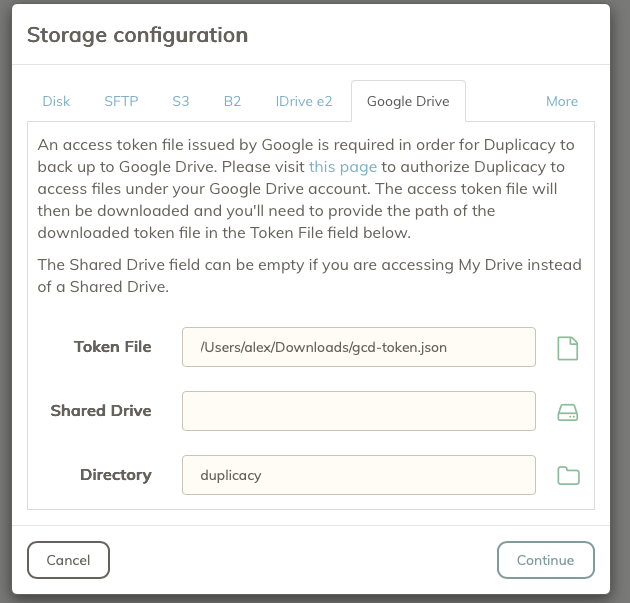Switch to the IDrive e2 tab

304,101
